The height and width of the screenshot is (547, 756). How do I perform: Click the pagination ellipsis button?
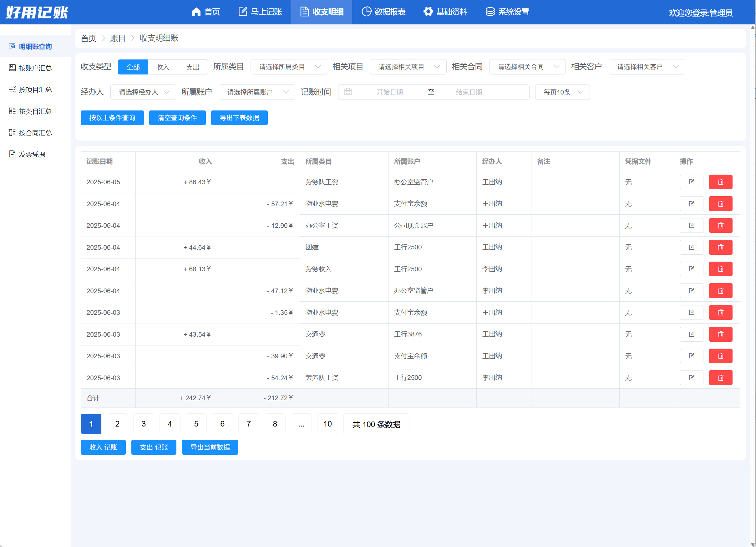click(x=301, y=424)
